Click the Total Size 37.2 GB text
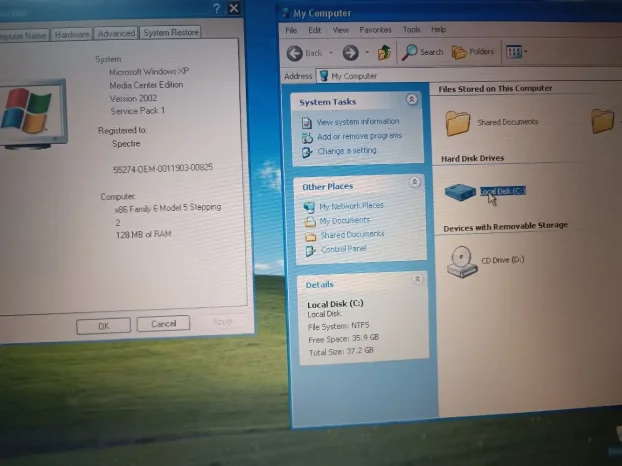Image resolution: width=622 pixels, height=466 pixels. pos(341,351)
